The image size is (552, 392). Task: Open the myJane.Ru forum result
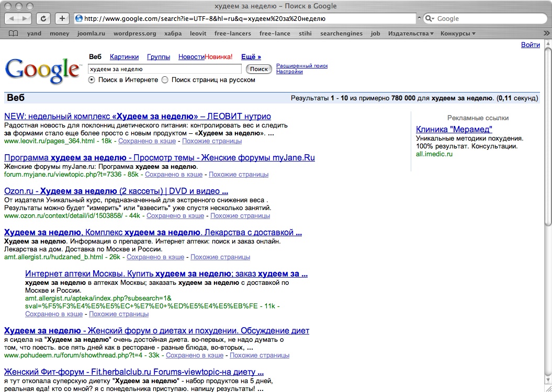tap(160, 157)
